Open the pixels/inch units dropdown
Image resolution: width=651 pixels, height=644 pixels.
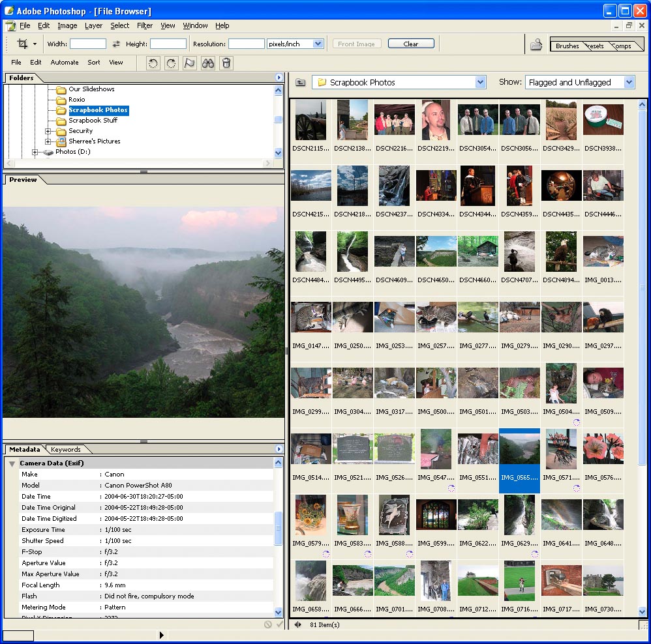click(318, 44)
